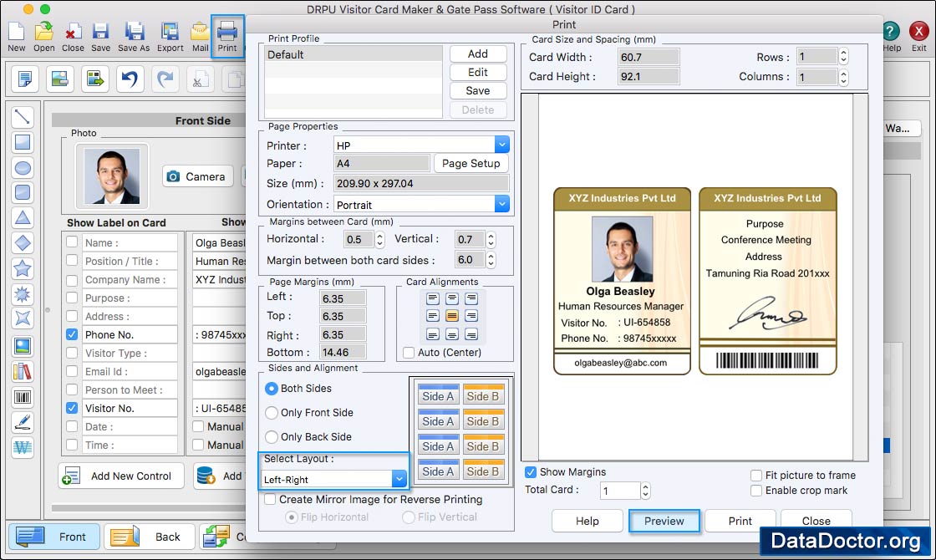Viewport: 936px width, 560px height.
Task: Select the Signature pen tool
Action: 22,422
